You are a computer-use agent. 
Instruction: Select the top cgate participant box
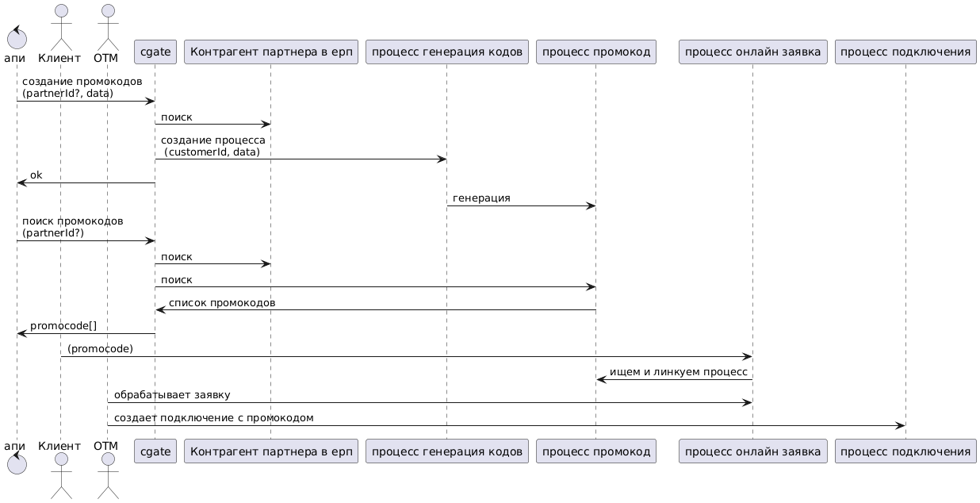tap(155, 52)
